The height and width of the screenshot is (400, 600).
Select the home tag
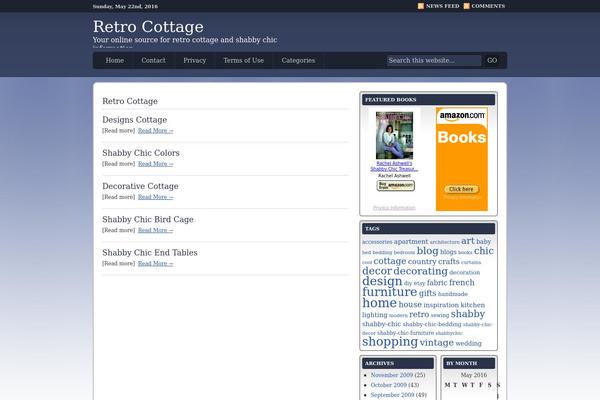[x=379, y=303]
